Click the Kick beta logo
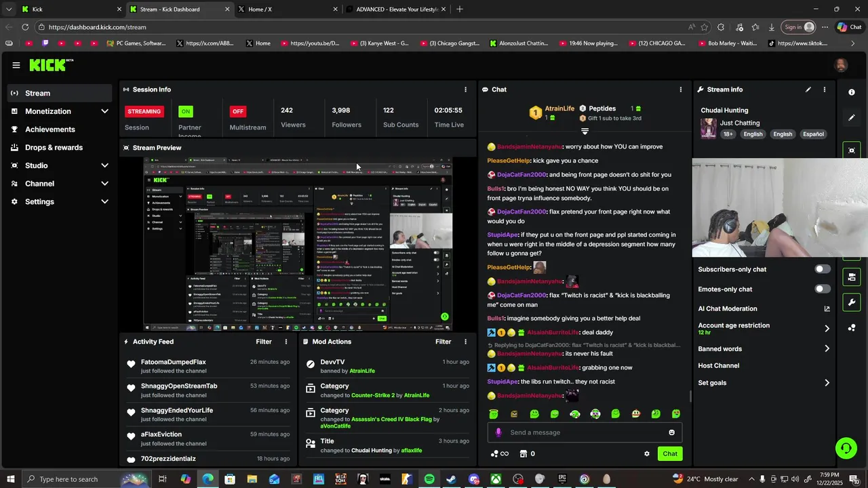This screenshot has height=488, width=868. click(52, 65)
